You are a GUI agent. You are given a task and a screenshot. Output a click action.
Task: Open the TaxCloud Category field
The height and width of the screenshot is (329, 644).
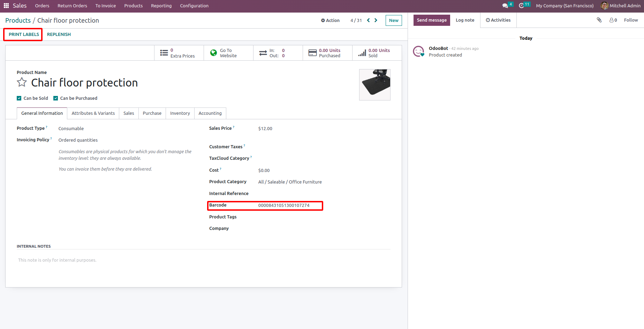pyautogui.click(x=324, y=158)
